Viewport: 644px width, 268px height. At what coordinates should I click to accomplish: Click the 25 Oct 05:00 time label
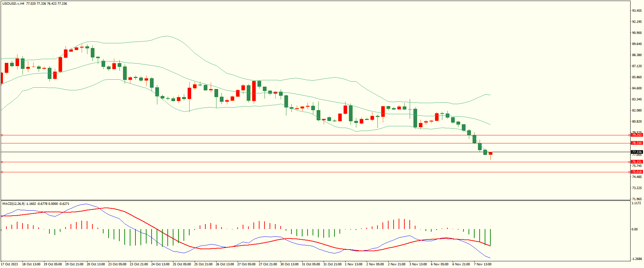(x=182, y=264)
